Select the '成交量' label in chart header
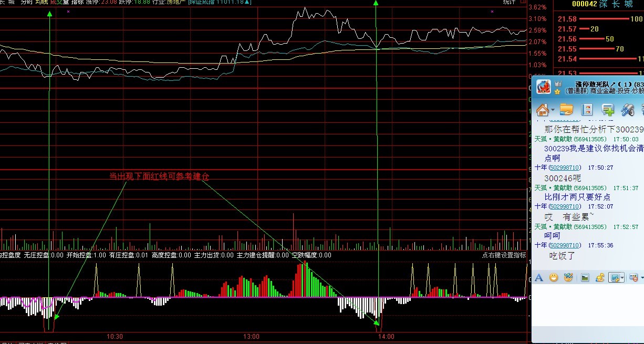The height and width of the screenshot is (344, 644). pos(59,2)
